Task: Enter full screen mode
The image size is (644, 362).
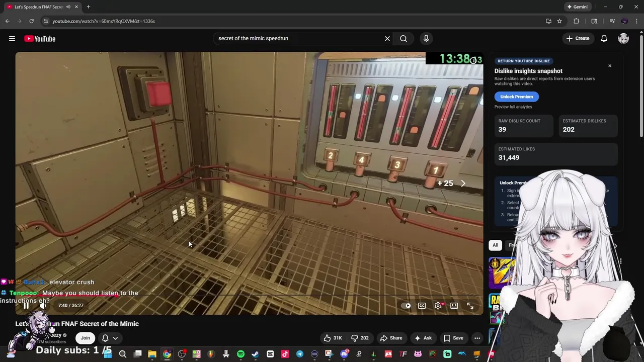Action: click(x=470, y=306)
